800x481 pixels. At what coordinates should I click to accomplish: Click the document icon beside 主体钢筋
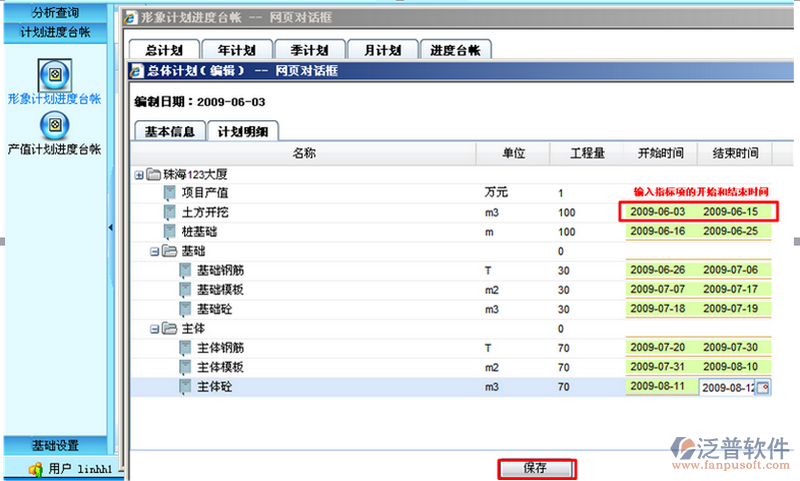[185, 348]
